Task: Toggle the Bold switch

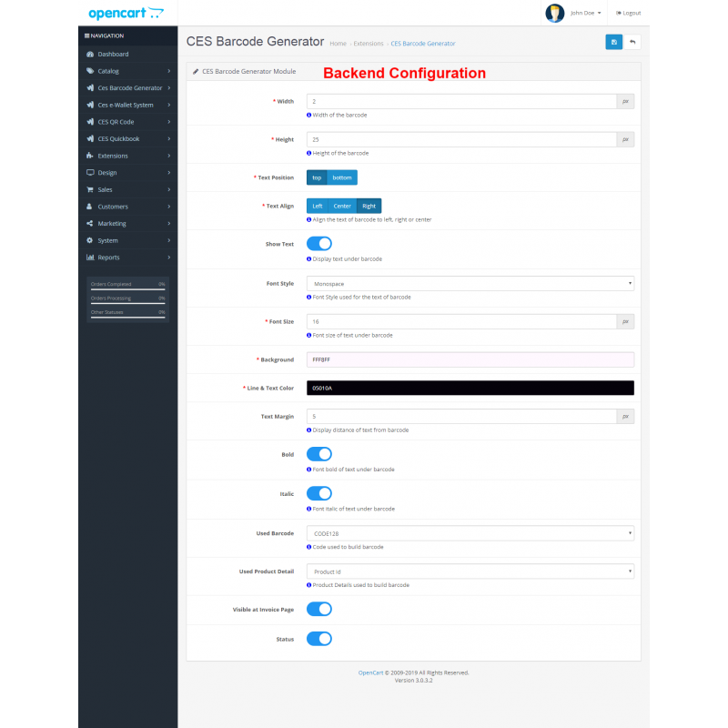Action: 319,454
